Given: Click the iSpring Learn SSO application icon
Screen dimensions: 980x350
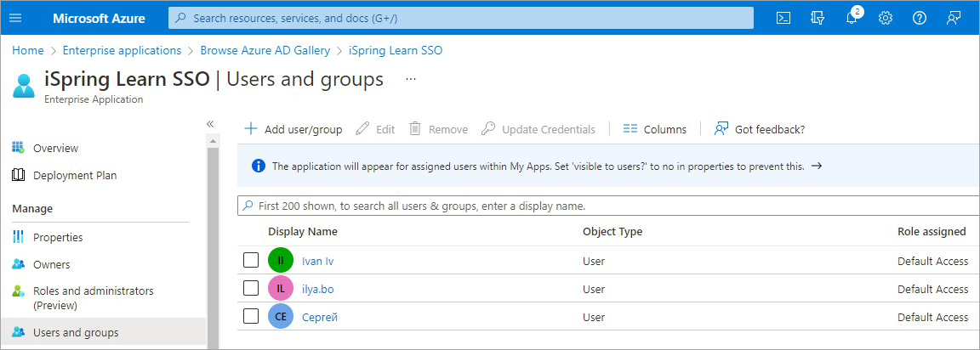Looking at the screenshot, I should (24, 86).
